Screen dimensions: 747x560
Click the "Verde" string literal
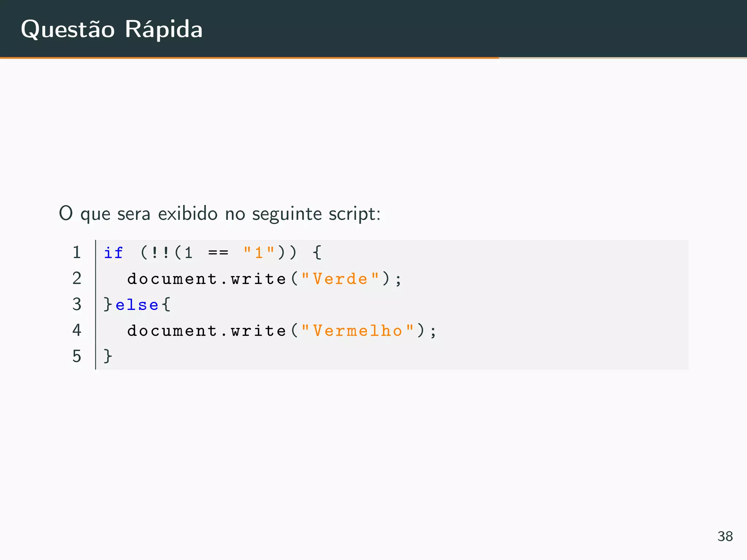point(340,279)
